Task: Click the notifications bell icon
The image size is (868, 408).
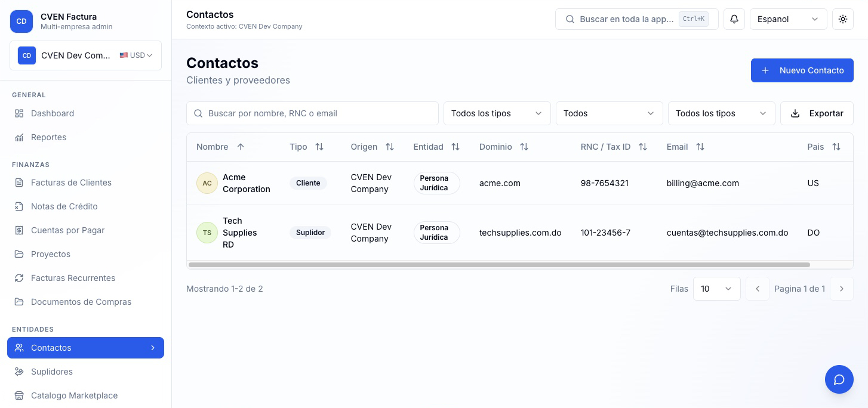Action: [x=734, y=19]
